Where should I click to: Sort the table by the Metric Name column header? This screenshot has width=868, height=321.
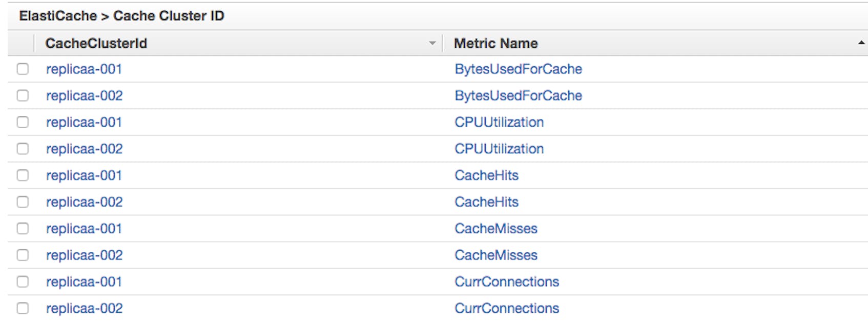click(x=495, y=44)
